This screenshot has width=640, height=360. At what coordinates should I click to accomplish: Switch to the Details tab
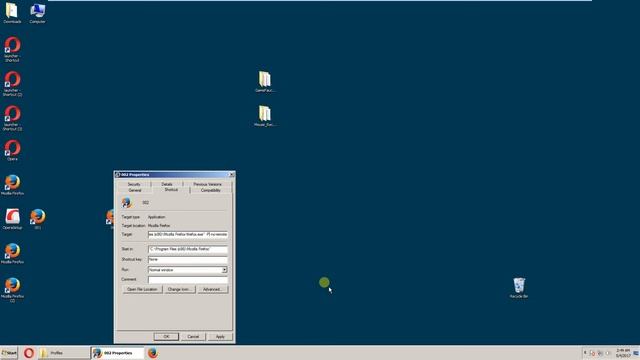tap(167, 184)
